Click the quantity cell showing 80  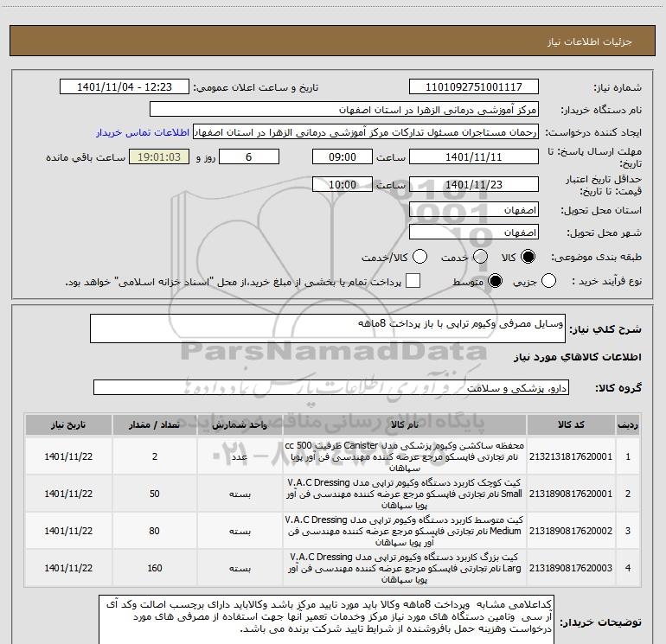pos(155,531)
